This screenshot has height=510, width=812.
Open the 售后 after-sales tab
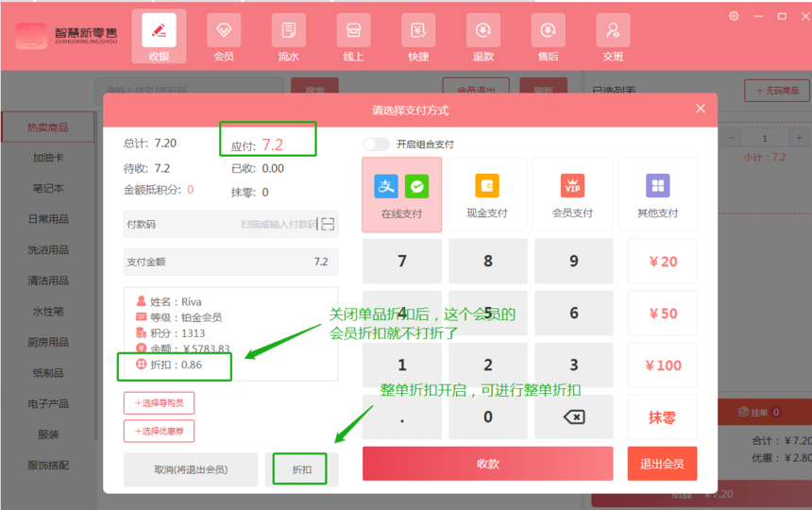pos(548,37)
